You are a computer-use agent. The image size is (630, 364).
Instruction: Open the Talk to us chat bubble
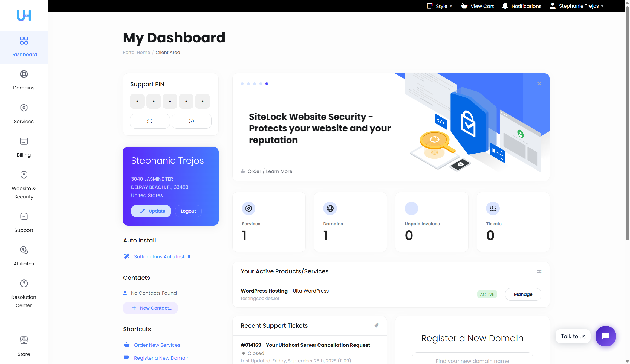pyautogui.click(x=605, y=336)
